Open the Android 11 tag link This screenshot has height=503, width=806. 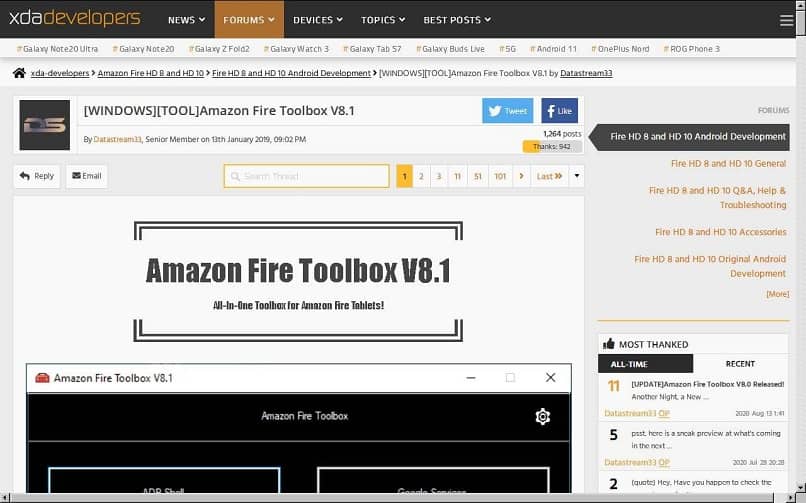point(554,49)
